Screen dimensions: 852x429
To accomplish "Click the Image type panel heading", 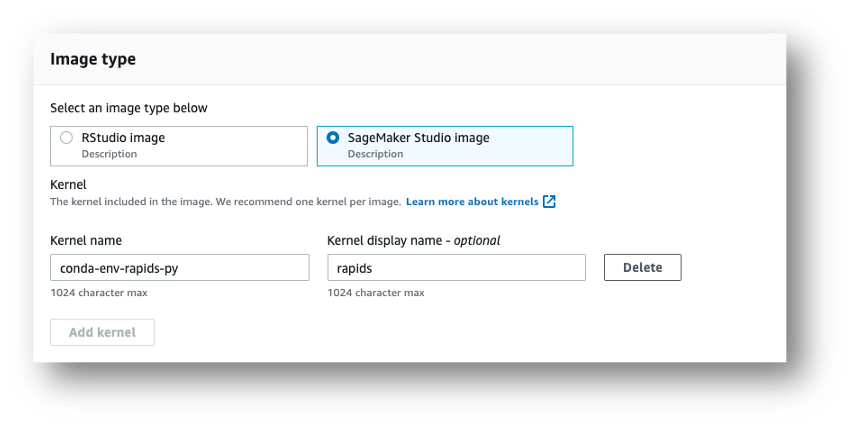I will pyautogui.click(x=93, y=59).
